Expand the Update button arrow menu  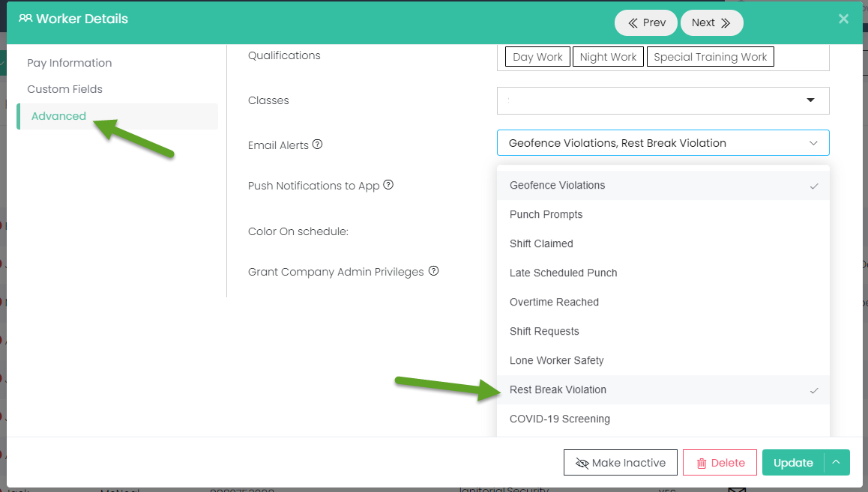point(836,463)
